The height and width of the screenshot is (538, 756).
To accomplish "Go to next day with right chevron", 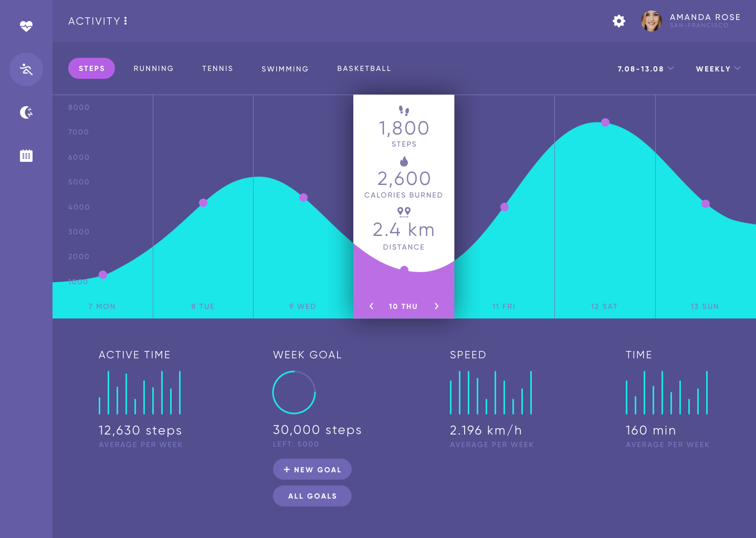I will coord(436,306).
